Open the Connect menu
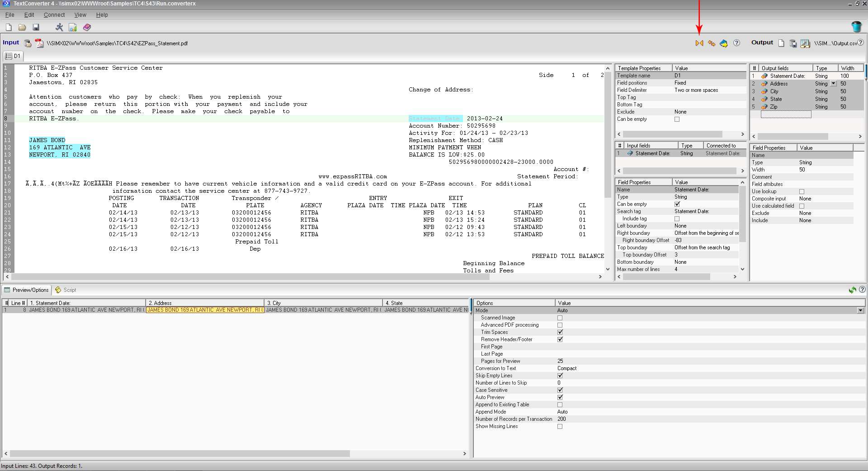Viewport: 868px width, 471px height. tap(54, 15)
